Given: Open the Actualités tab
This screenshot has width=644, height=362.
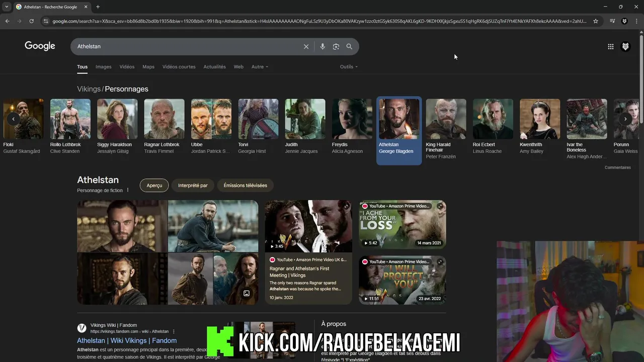Looking at the screenshot, I should pyautogui.click(x=214, y=66).
